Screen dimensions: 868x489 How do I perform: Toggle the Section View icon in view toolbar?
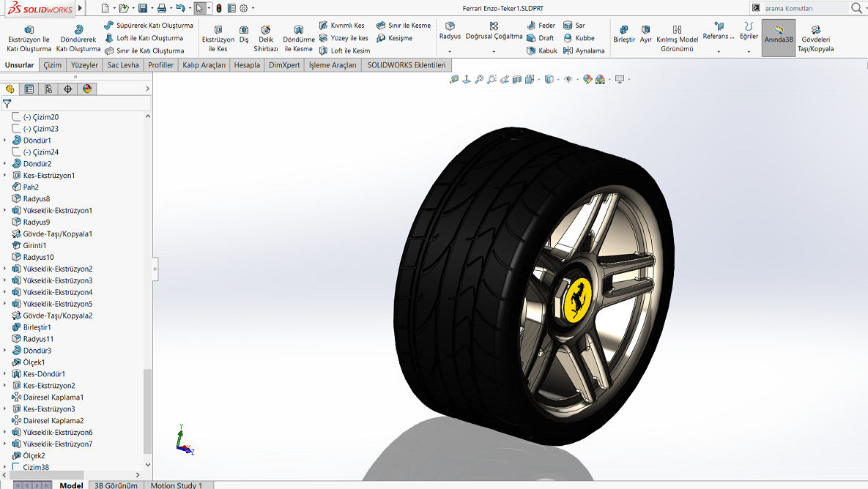click(517, 80)
